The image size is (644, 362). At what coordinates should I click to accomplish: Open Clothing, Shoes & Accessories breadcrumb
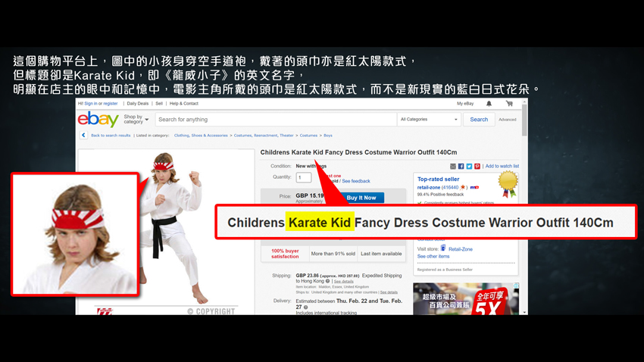(x=201, y=135)
